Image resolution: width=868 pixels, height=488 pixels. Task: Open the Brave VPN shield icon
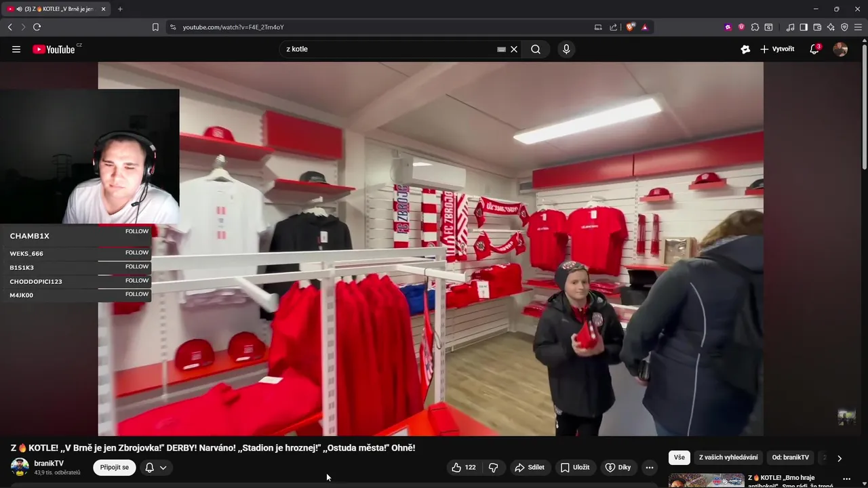(844, 27)
